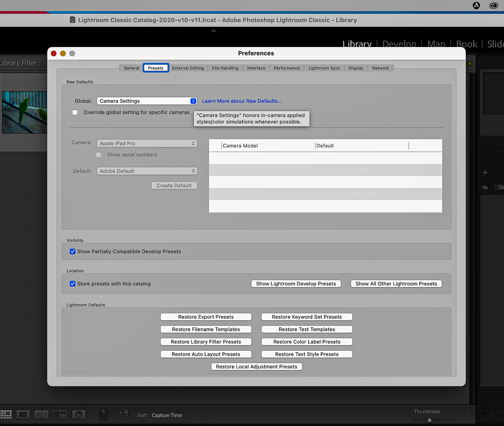Image resolution: width=504 pixels, height=426 pixels.
Task: Open Compare XY view
Action: coord(41,415)
